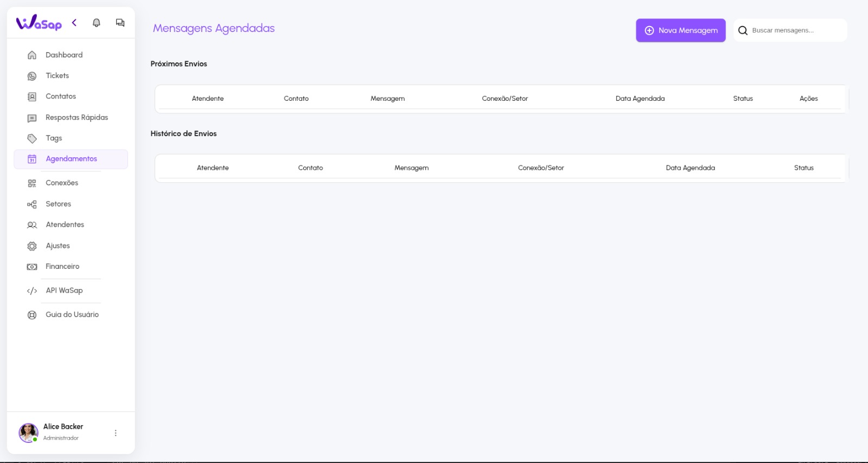Open Guia do Usuário help link
This screenshot has width=868, height=463.
coord(72,314)
